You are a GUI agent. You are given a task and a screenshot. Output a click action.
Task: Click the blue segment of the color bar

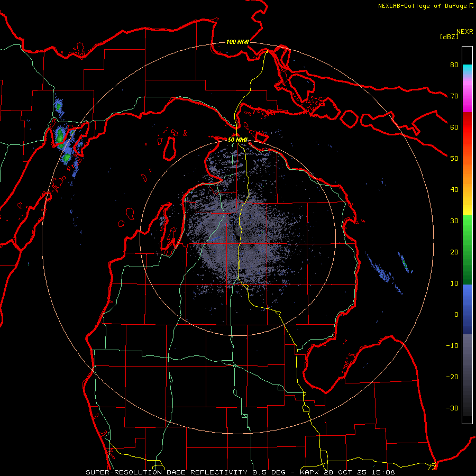pyautogui.click(x=467, y=309)
